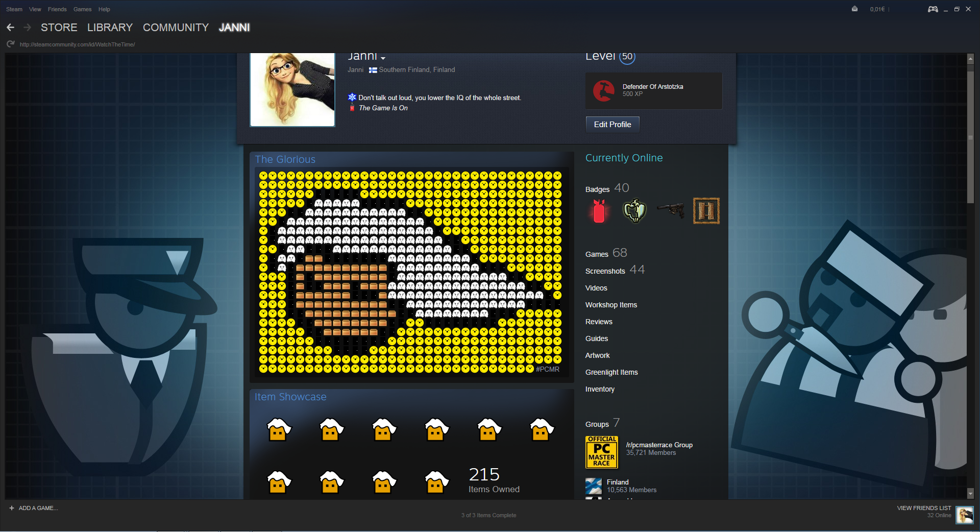
Task: Open VIEW FRIENDS LIST
Action: [x=924, y=508]
